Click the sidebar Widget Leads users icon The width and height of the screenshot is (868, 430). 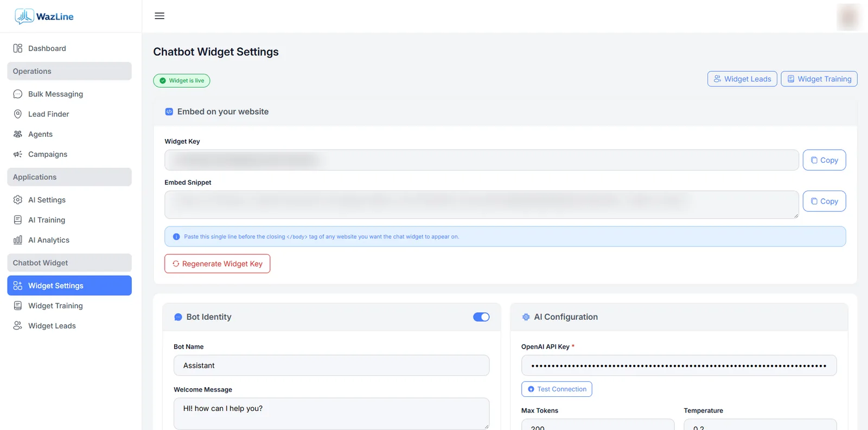(18, 326)
